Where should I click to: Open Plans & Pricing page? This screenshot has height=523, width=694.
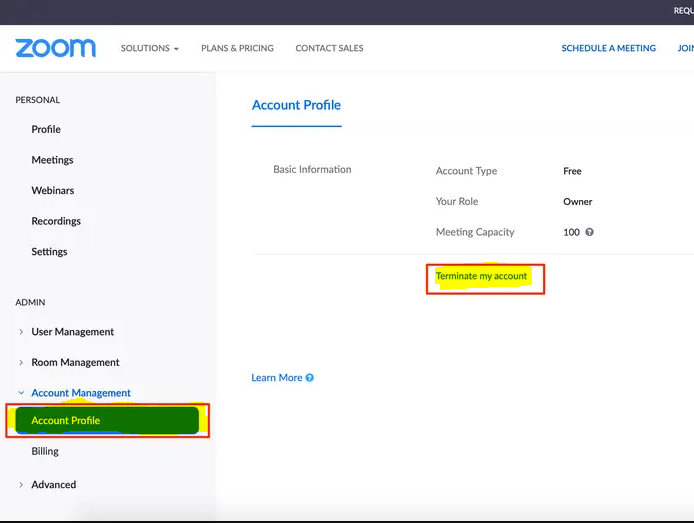(x=237, y=48)
